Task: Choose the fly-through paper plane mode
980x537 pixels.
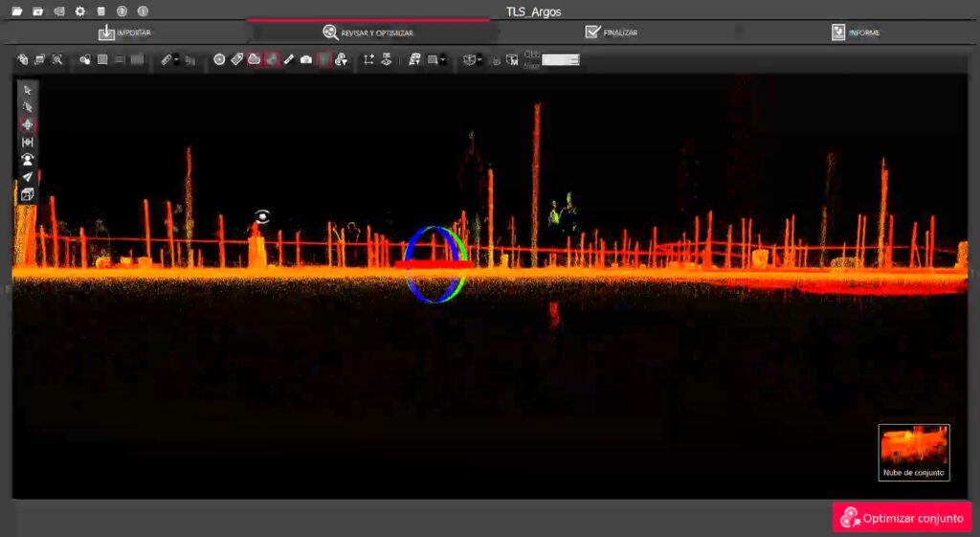Action: (x=28, y=177)
